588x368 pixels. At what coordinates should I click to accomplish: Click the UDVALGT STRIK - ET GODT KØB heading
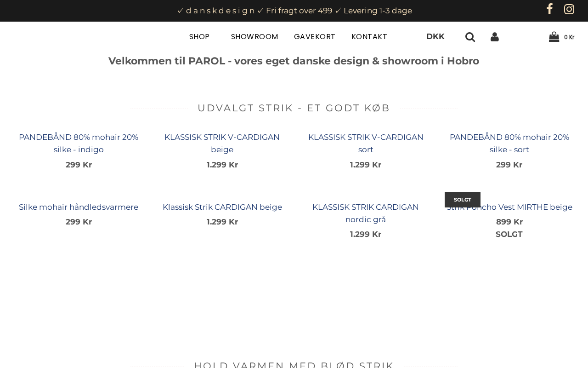tap(294, 108)
